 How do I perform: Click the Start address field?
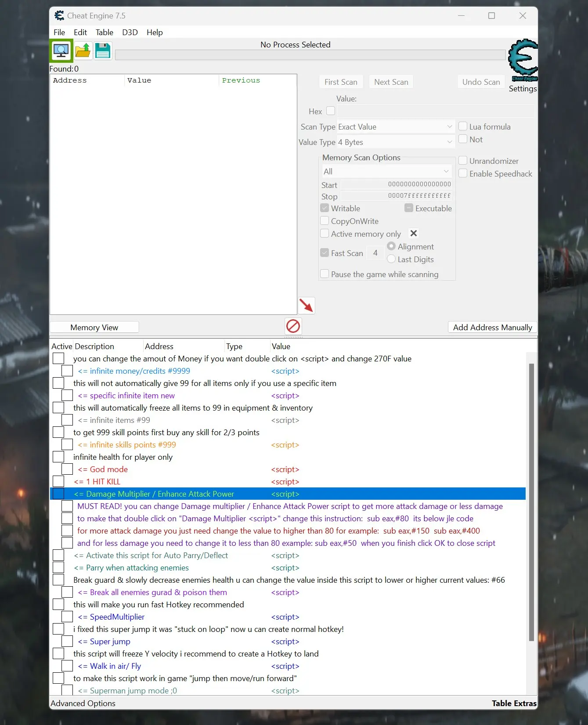[x=397, y=184]
